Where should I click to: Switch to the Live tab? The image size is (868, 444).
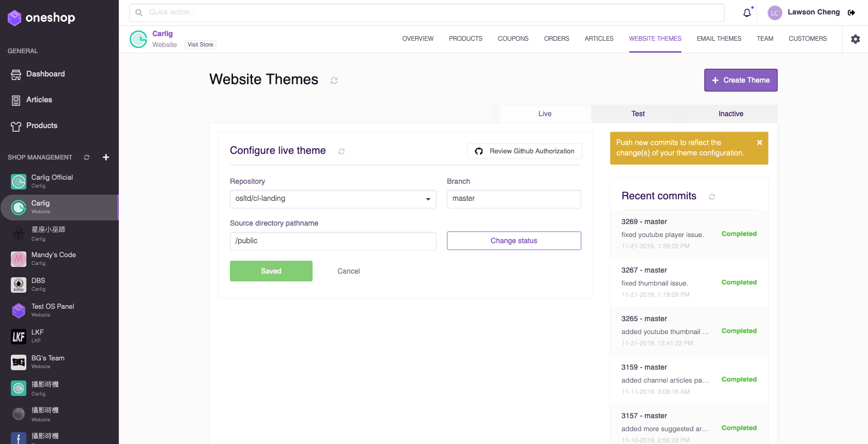[x=545, y=114]
